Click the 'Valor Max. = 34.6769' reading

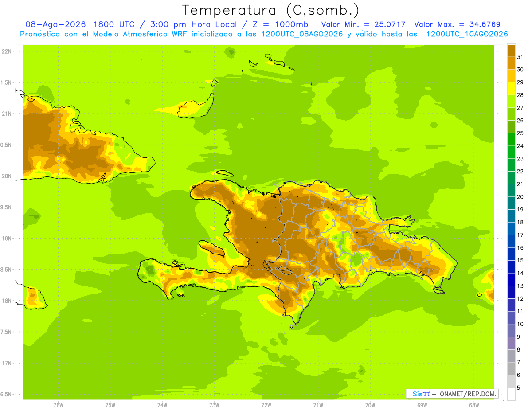coord(458,24)
